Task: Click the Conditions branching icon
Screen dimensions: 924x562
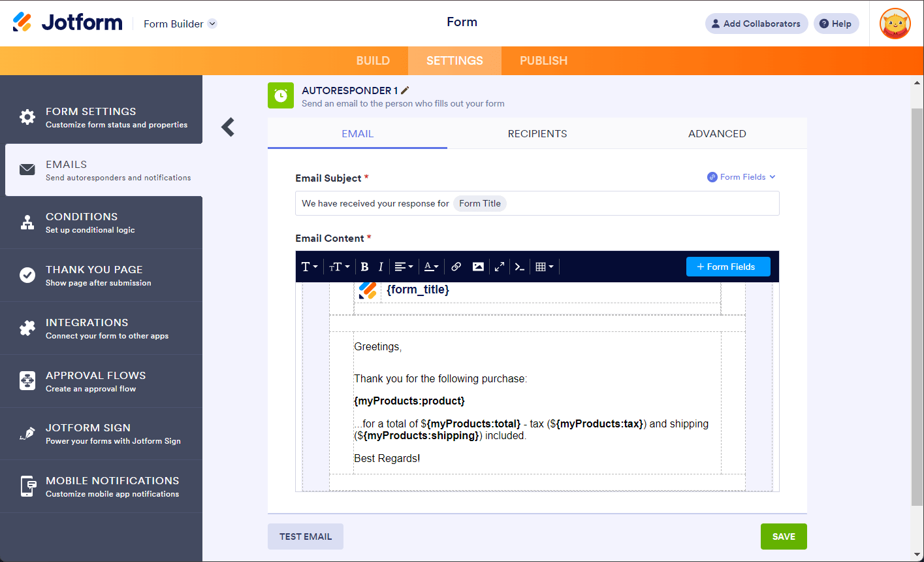Action: 27,222
